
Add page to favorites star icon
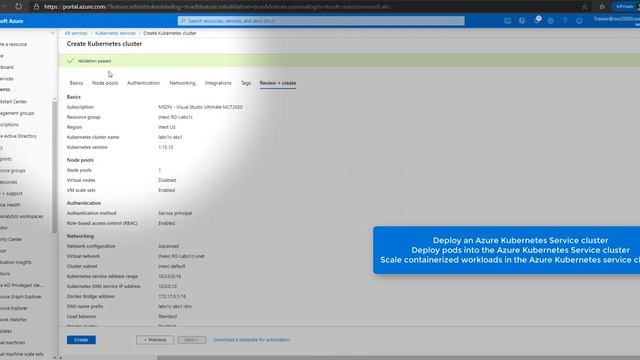pos(585,7)
